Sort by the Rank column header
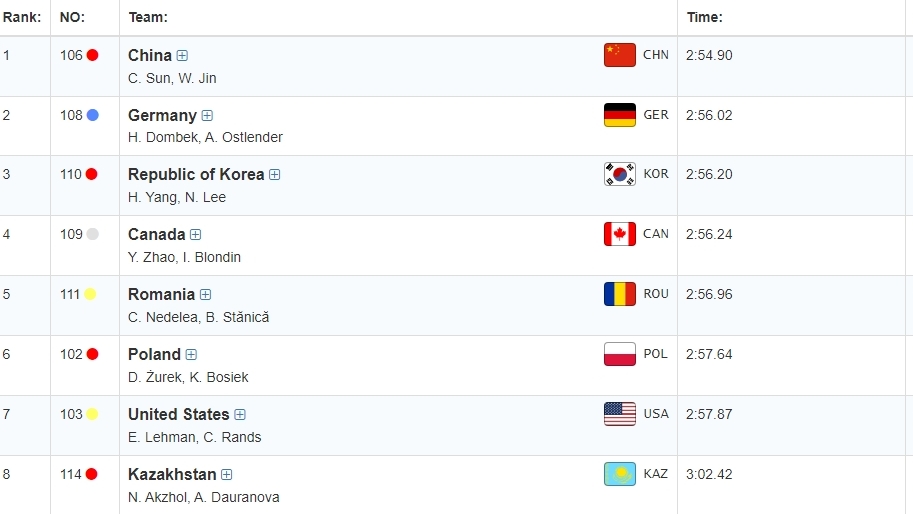Screen dimensions: 913x514 pyautogui.click(x=21, y=17)
